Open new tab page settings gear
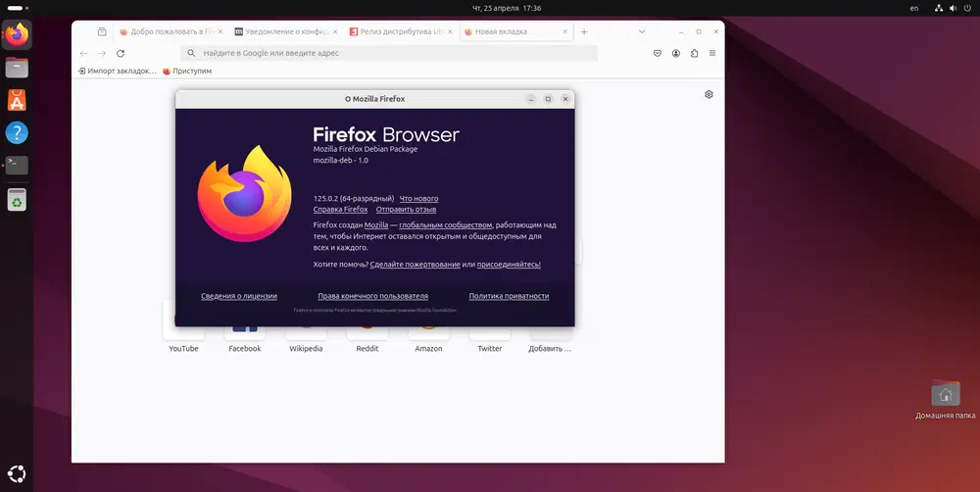 709,94
